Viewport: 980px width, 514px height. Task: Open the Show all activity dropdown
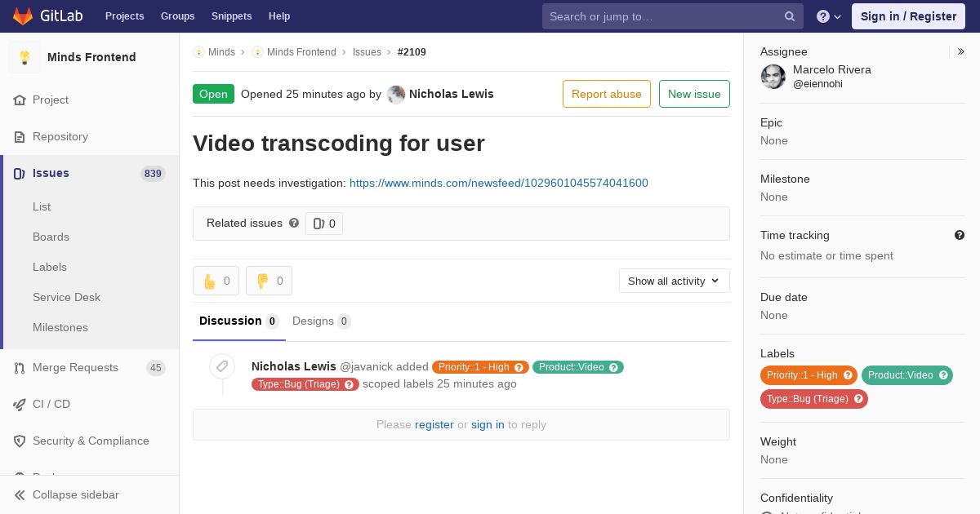(674, 281)
